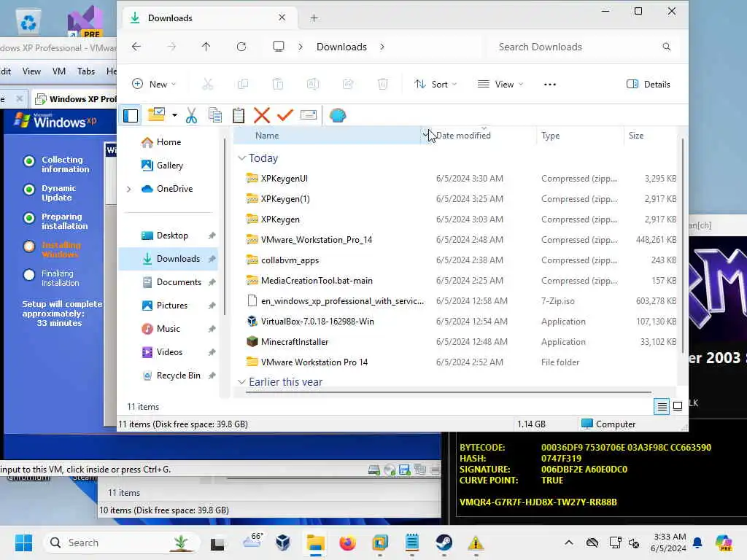This screenshot has height=560, width=747.
Task: Open Steam from the taskbar
Action: tap(444, 542)
